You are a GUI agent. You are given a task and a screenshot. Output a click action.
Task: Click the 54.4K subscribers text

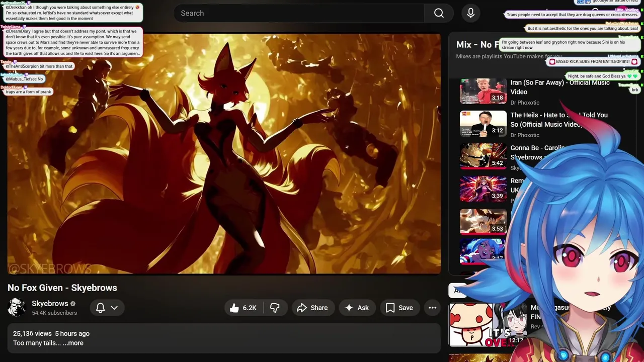54,313
